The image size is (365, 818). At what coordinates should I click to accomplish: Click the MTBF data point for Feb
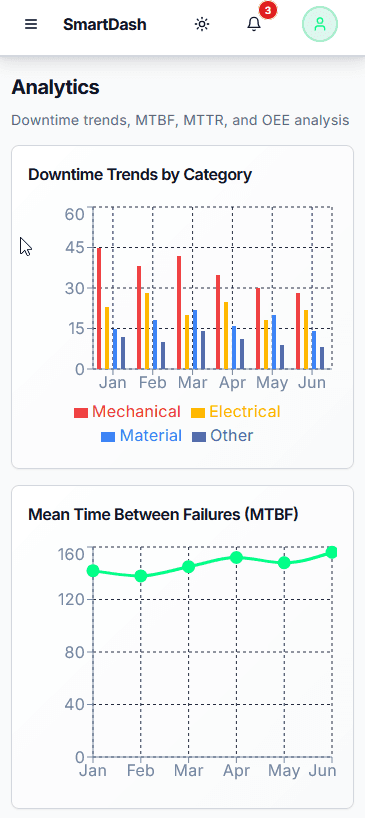pos(140,576)
